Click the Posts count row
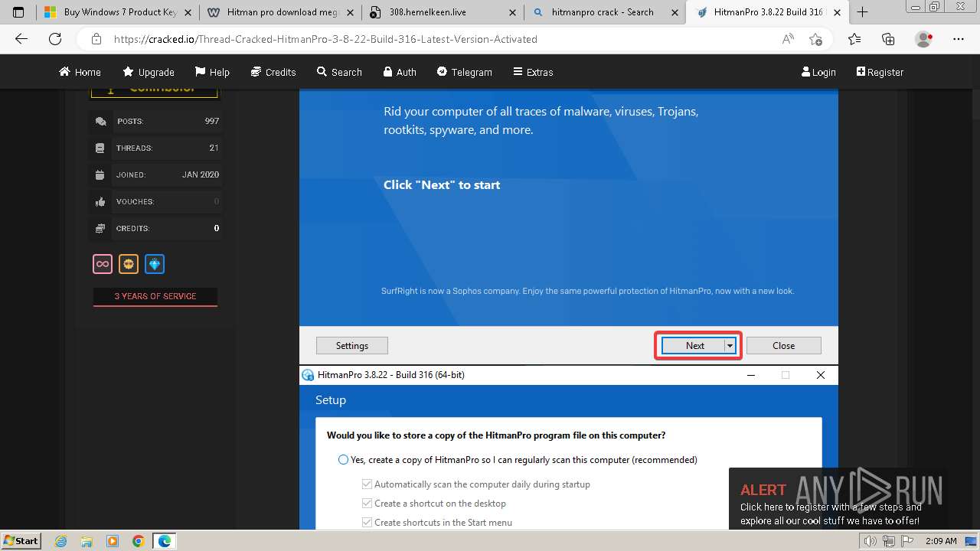Viewport: 980px width, 551px height. pyautogui.click(x=155, y=121)
